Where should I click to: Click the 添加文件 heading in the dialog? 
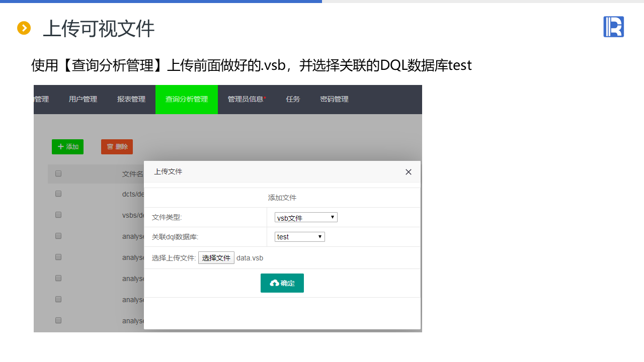click(x=282, y=198)
